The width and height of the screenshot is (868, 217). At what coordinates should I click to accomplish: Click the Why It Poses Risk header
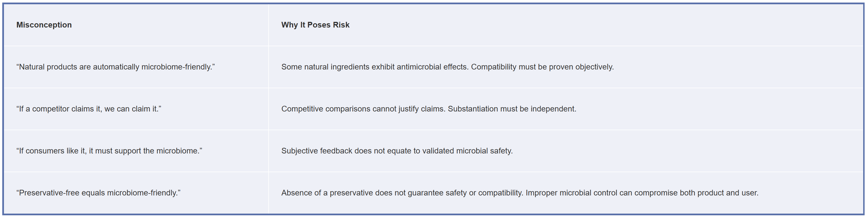point(315,25)
